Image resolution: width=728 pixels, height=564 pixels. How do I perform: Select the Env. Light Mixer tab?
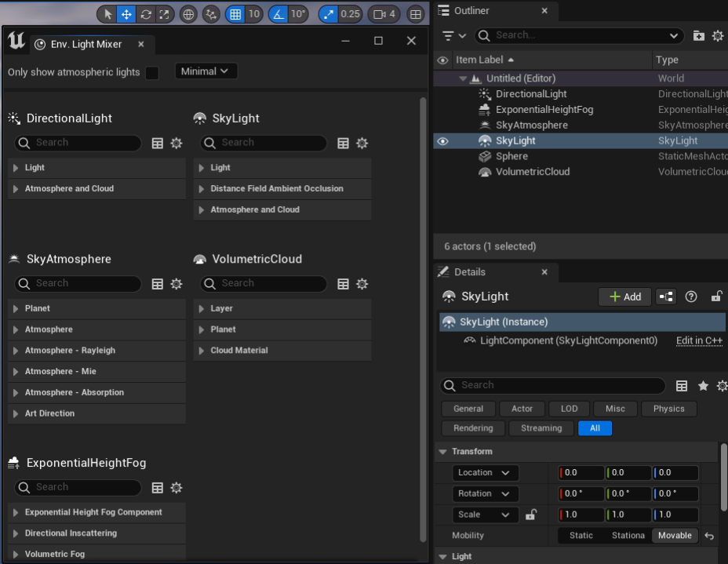point(86,44)
